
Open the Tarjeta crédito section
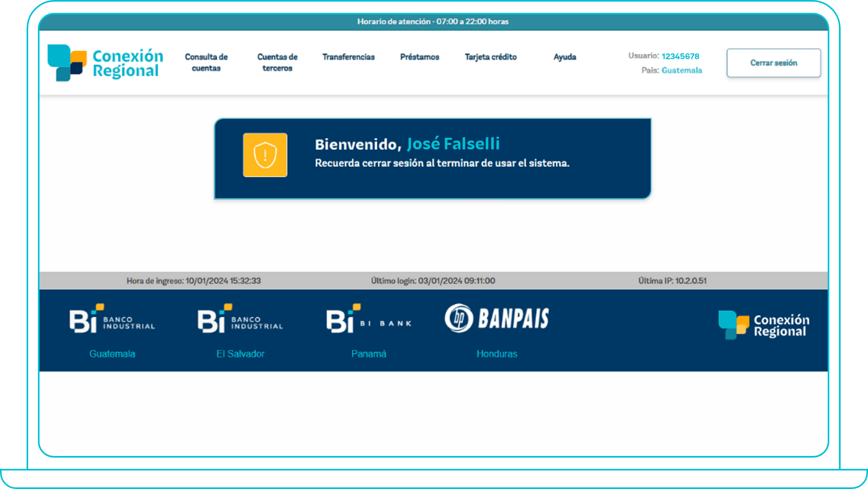pyautogui.click(x=491, y=57)
